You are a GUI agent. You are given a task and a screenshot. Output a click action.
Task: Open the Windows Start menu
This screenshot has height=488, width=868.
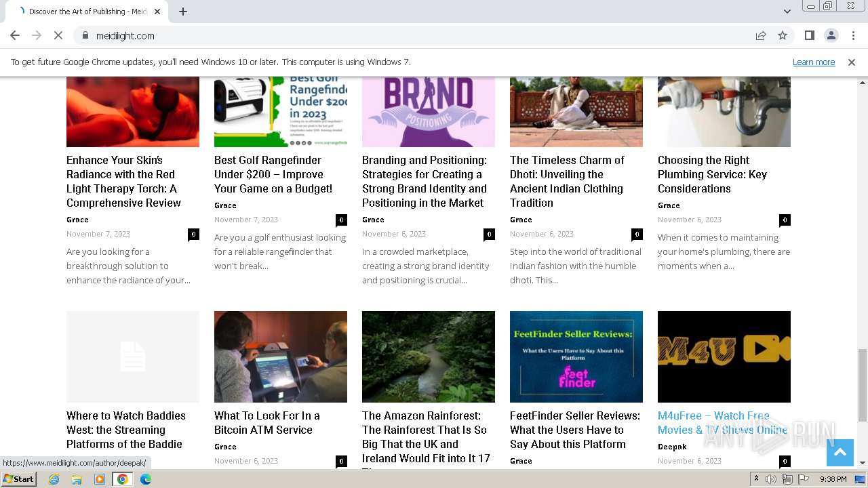19,479
